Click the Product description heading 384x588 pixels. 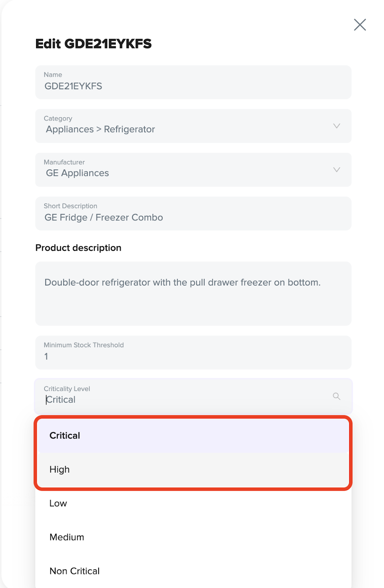(78, 248)
